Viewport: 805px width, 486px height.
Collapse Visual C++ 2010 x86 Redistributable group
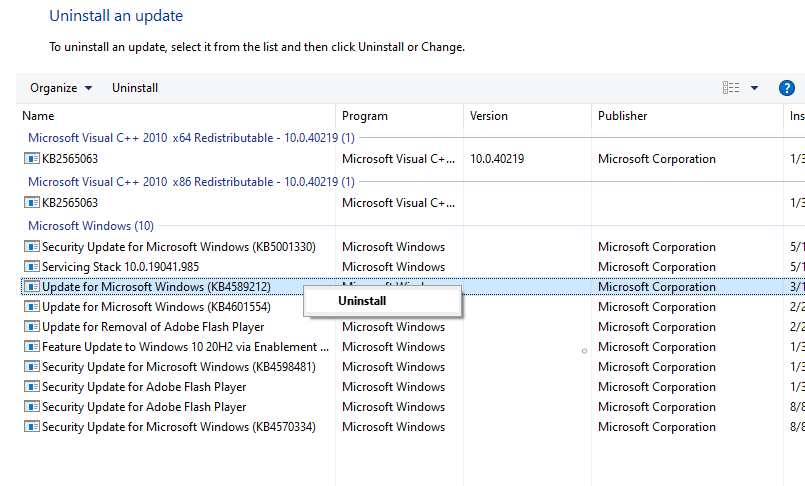point(190,182)
